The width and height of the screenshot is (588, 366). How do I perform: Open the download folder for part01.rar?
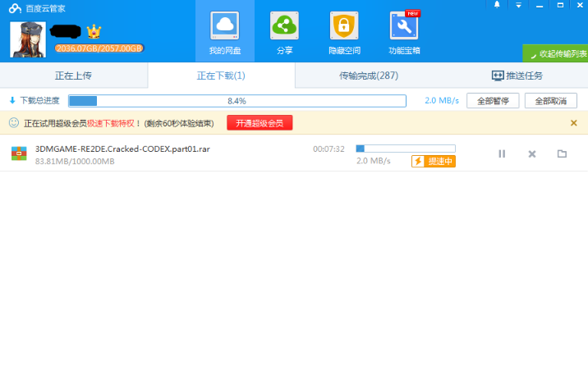[562, 153]
